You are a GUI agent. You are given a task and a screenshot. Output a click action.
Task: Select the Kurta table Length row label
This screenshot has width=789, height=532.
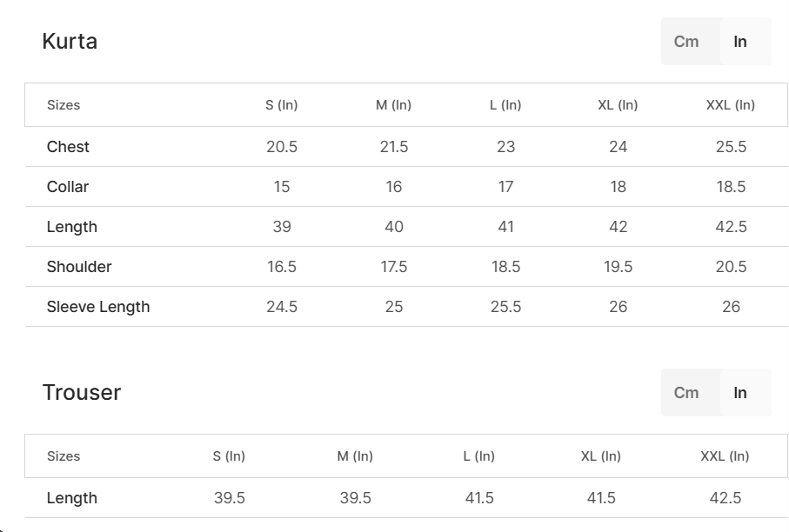click(72, 227)
